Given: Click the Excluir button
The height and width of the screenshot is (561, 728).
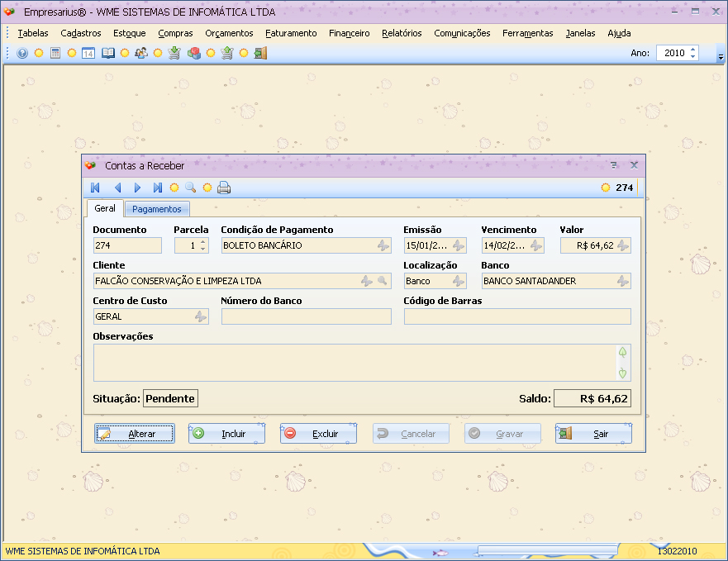Looking at the screenshot, I should click(318, 434).
